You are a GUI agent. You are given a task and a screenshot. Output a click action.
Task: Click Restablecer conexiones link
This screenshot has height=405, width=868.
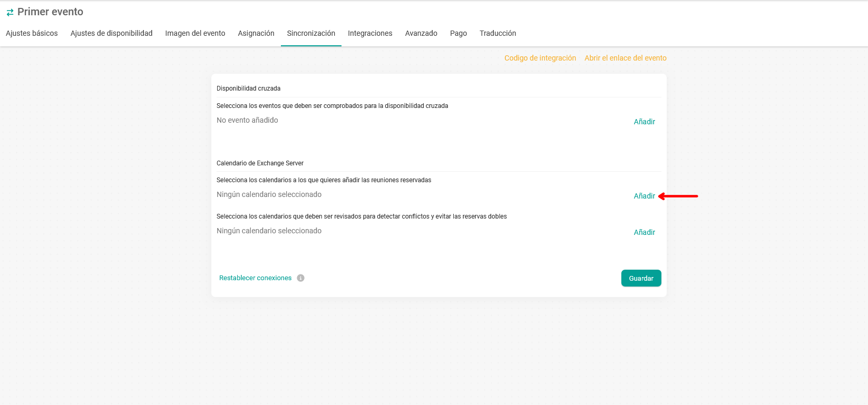[x=255, y=278]
